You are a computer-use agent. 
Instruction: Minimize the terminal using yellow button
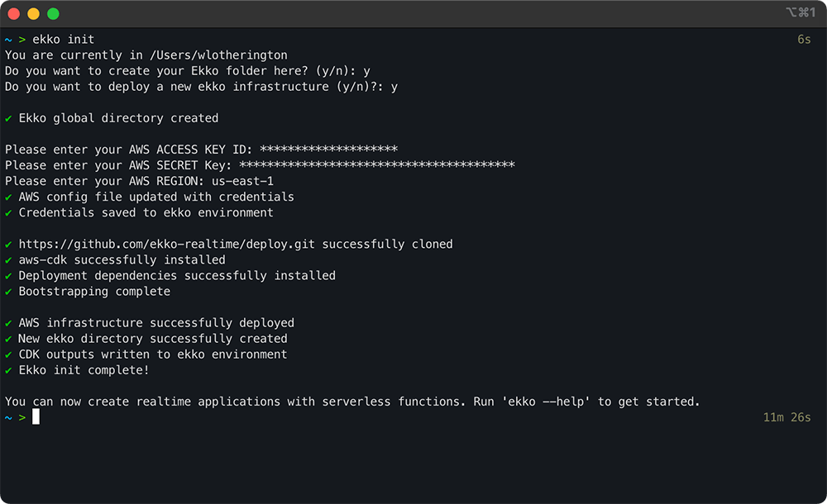[x=33, y=14]
